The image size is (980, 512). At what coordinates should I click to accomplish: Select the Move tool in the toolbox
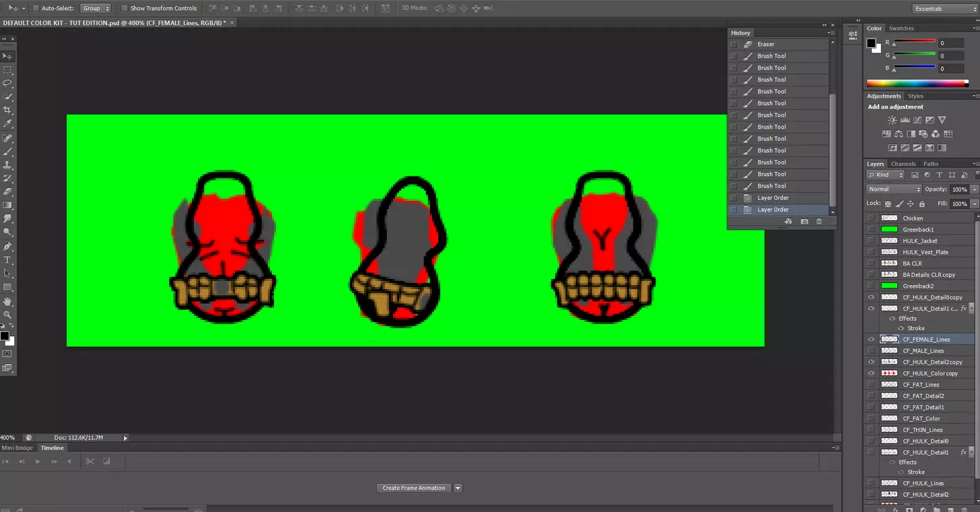coord(8,57)
